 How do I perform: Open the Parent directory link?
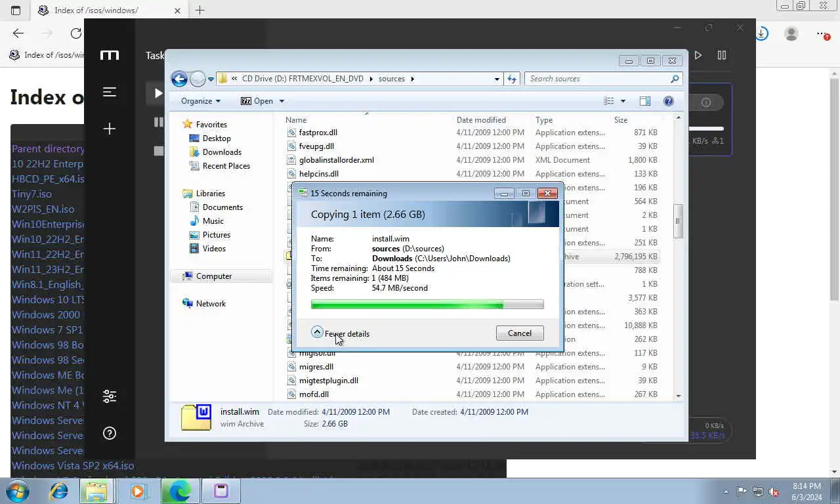(x=48, y=148)
